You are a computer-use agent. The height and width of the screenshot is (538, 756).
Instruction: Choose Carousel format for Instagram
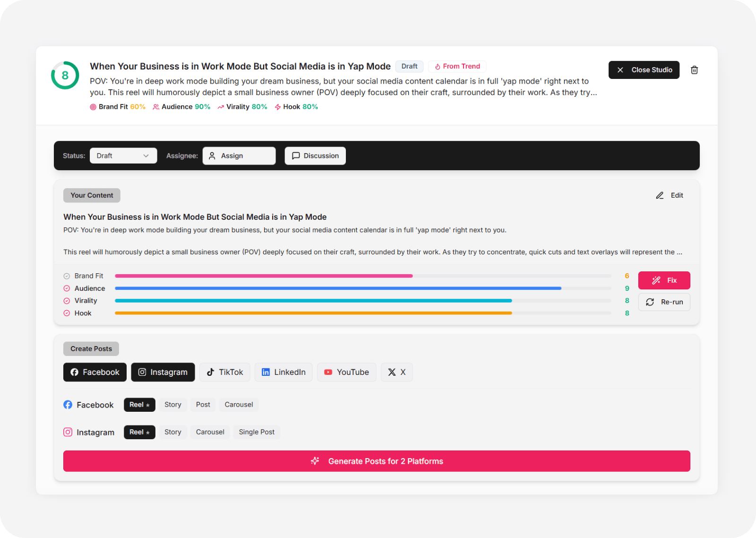(210, 432)
